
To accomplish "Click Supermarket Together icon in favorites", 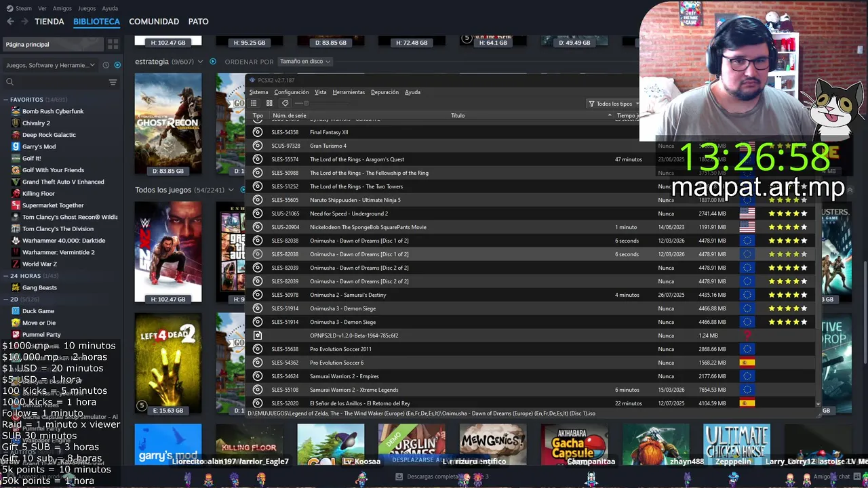I will pos(16,205).
